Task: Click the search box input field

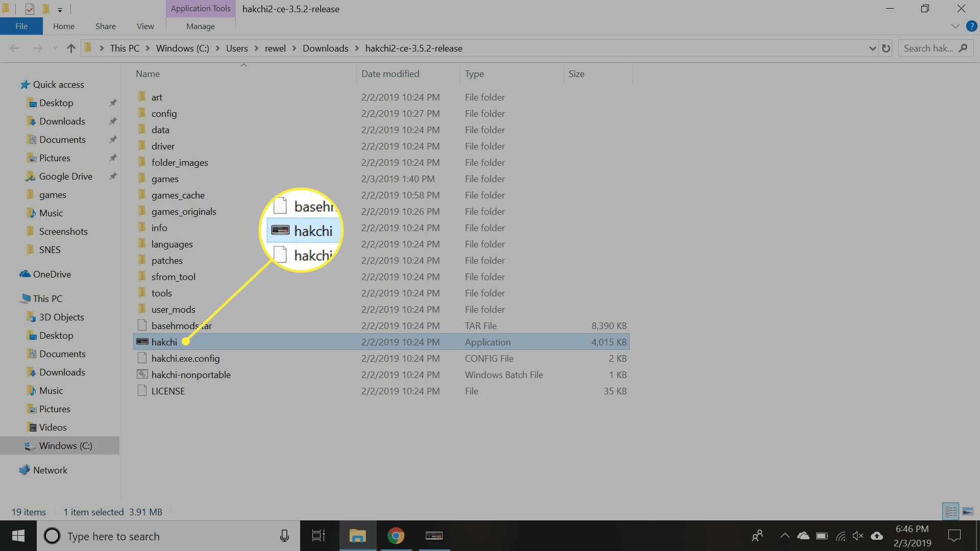Action: pos(936,48)
